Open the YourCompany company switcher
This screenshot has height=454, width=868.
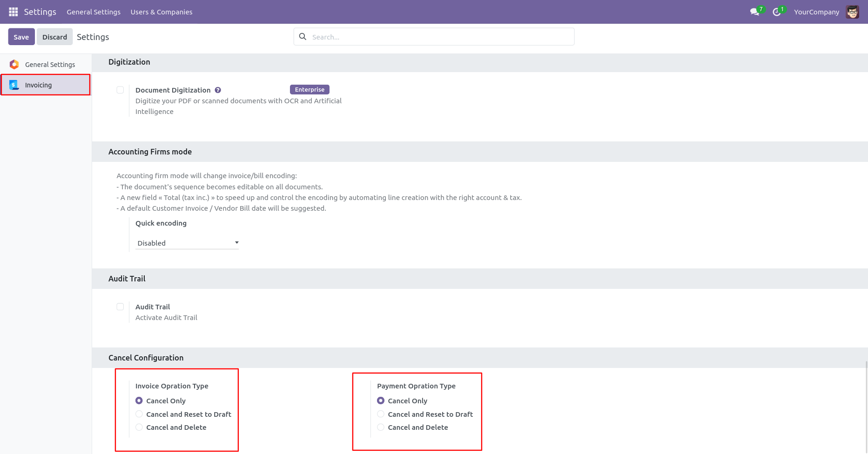(816, 12)
